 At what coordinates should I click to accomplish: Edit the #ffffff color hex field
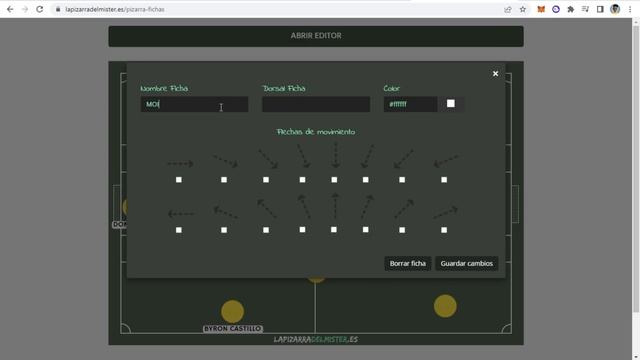[410, 104]
